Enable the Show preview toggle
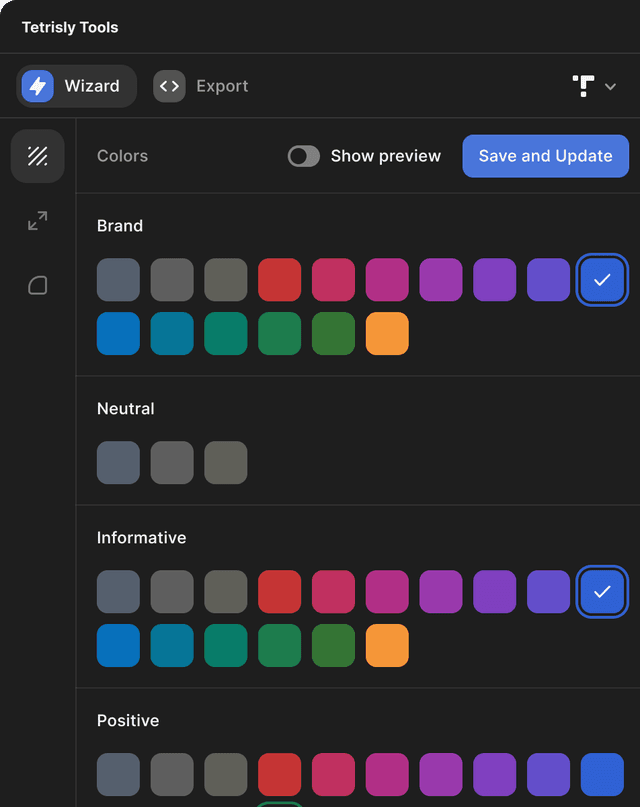Viewport: 640px width, 807px height. (x=303, y=156)
